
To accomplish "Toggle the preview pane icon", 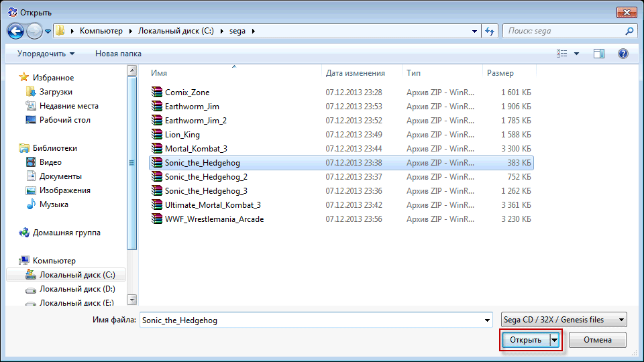I will pyautogui.click(x=599, y=54).
